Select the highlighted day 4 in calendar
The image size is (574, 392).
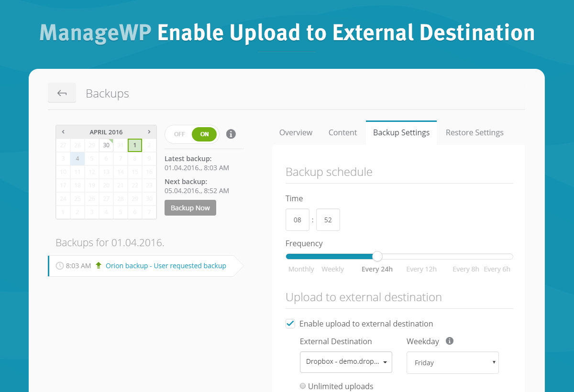tap(77, 159)
